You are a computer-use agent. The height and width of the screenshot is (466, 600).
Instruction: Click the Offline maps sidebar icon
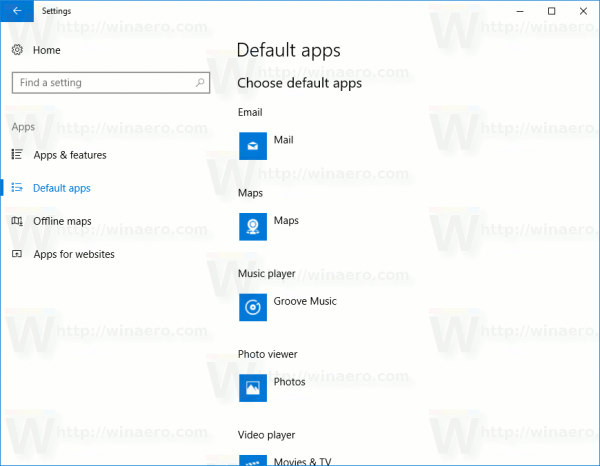(17, 221)
